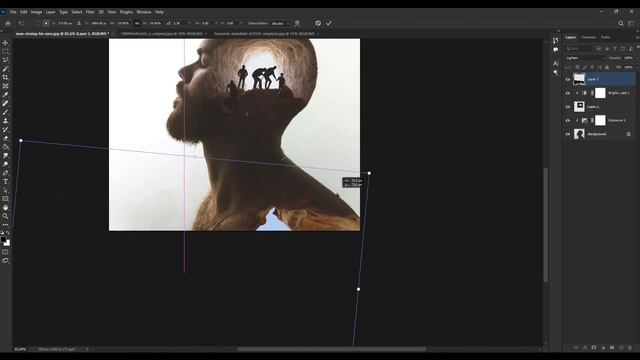The width and height of the screenshot is (640, 360).
Task: Hide the Background layer eye icon
Action: coord(567,134)
